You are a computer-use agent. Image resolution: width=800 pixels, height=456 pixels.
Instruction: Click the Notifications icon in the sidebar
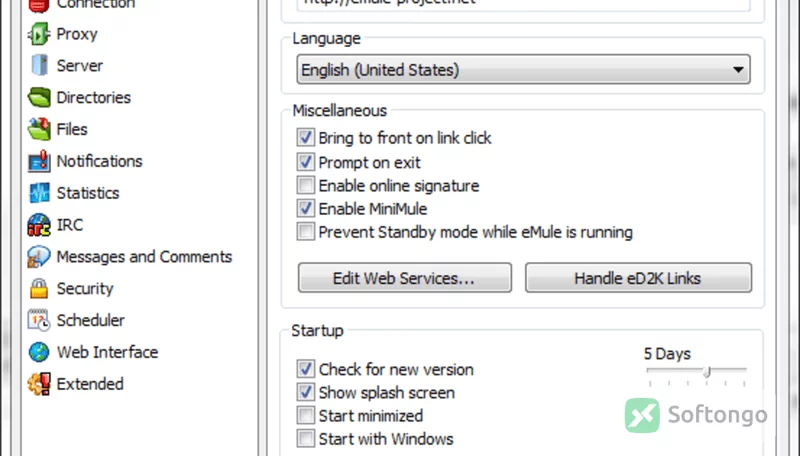click(x=39, y=161)
